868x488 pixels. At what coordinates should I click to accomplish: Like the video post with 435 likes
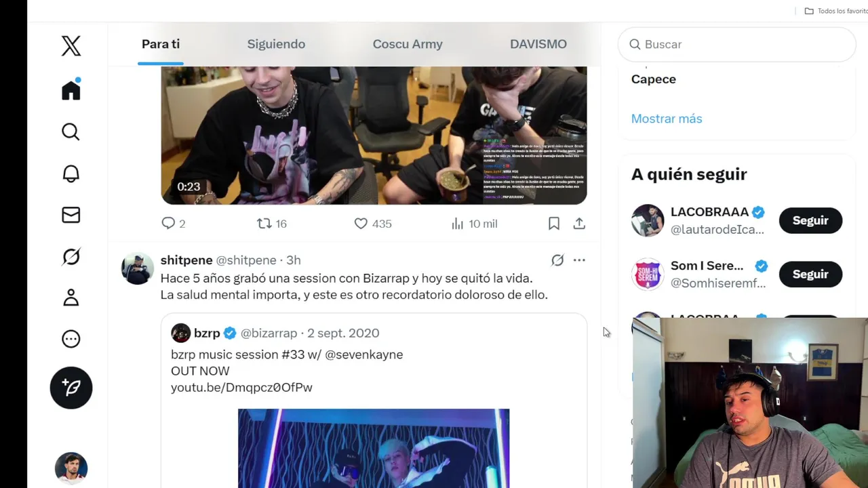(x=373, y=224)
